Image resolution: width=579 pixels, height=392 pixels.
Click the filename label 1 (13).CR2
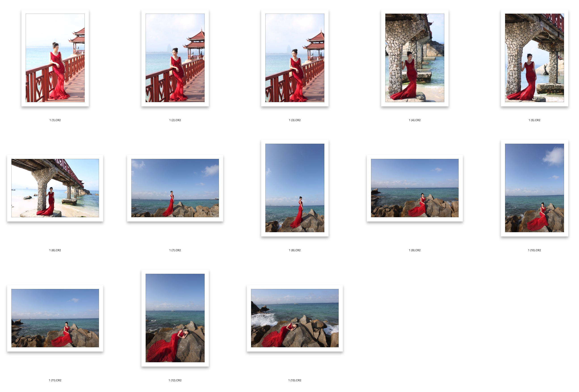pos(295,380)
